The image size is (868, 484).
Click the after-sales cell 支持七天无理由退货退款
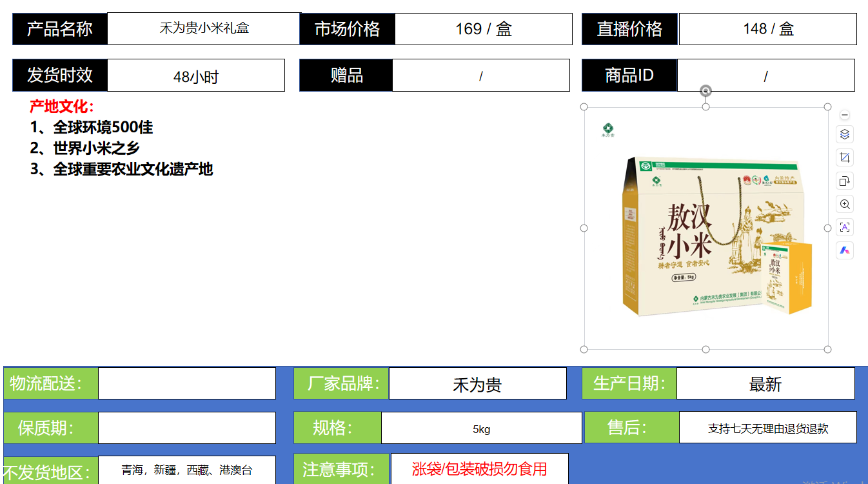[x=767, y=428]
